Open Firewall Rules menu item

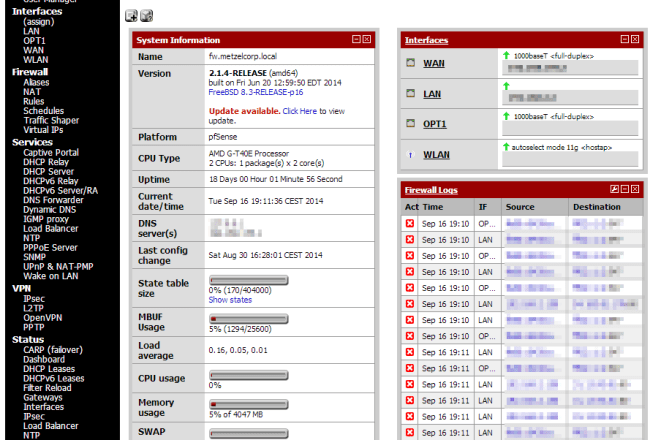tap(34, 101)
